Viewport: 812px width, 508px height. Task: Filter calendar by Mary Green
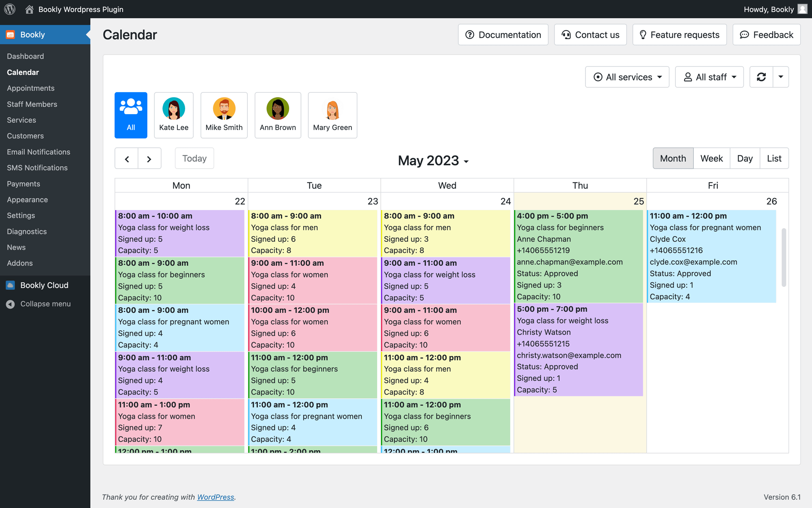[333, 115]
